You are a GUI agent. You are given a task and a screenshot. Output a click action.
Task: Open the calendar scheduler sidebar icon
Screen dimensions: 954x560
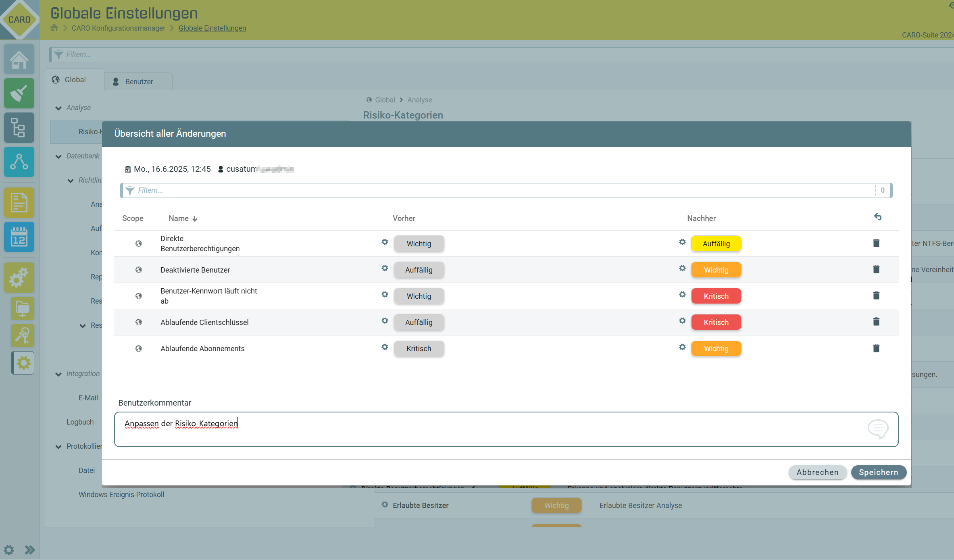[19, 237]
